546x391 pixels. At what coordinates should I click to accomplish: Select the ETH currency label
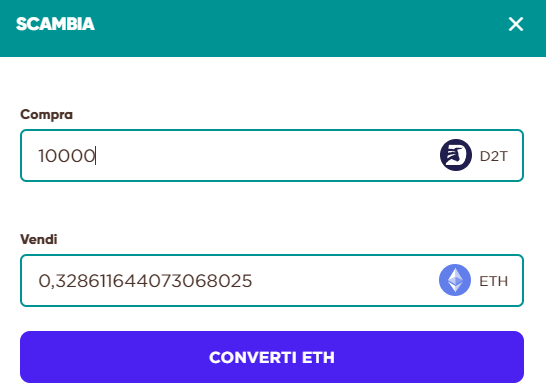click(494, 281)
